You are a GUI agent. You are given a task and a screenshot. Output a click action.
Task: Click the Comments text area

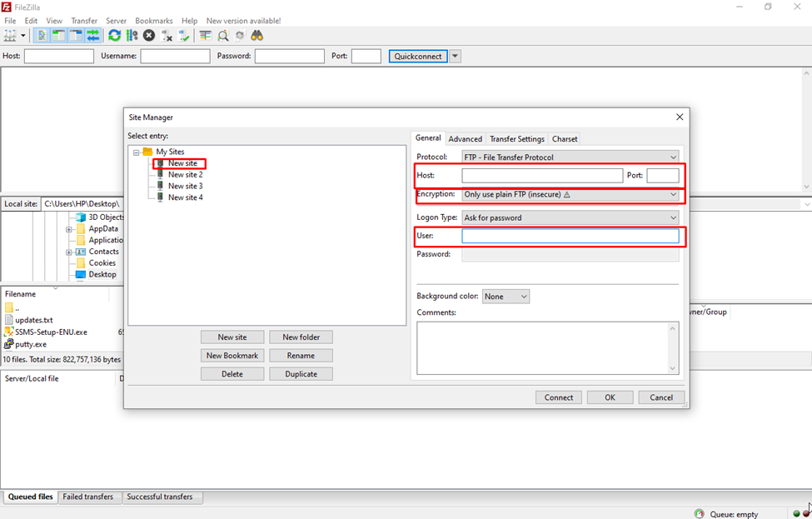pos(547,348)
